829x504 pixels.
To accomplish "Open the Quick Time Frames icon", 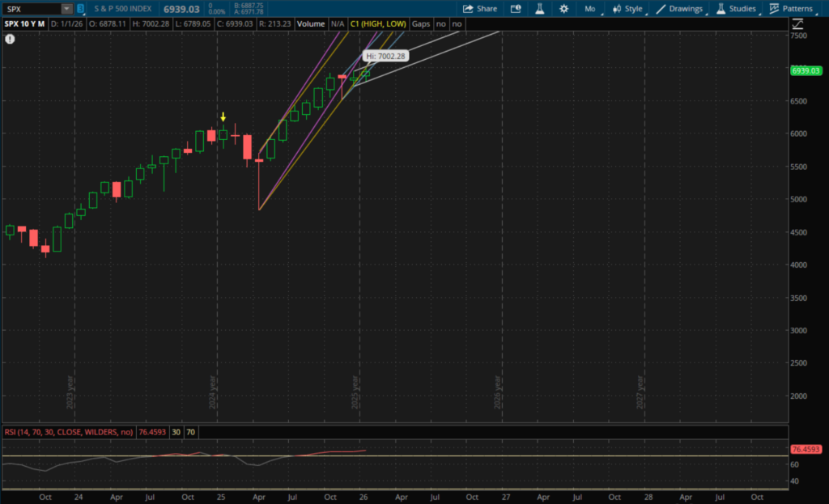I will tap(516, 9).
